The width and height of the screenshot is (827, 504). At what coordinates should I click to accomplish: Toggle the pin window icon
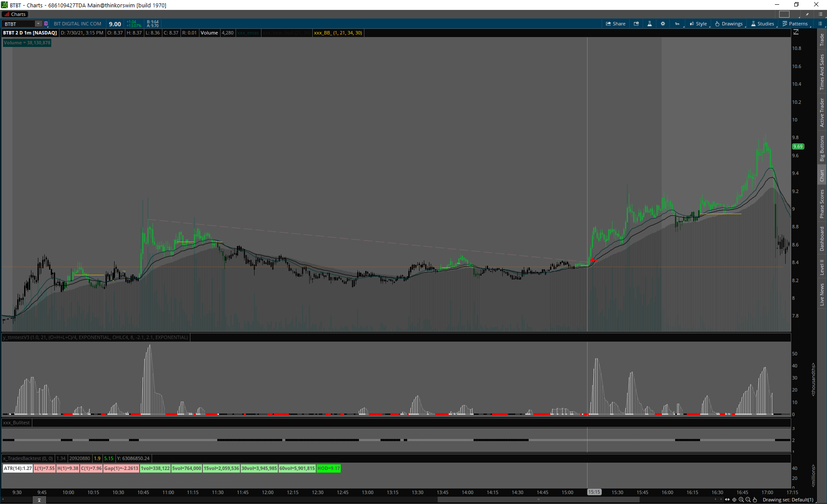point(808,14)
